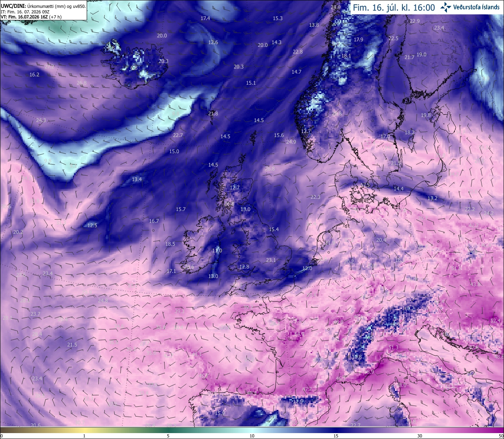Click the VT valid time line in legend
Screen dimensions: 504x439
click(31, 17)
